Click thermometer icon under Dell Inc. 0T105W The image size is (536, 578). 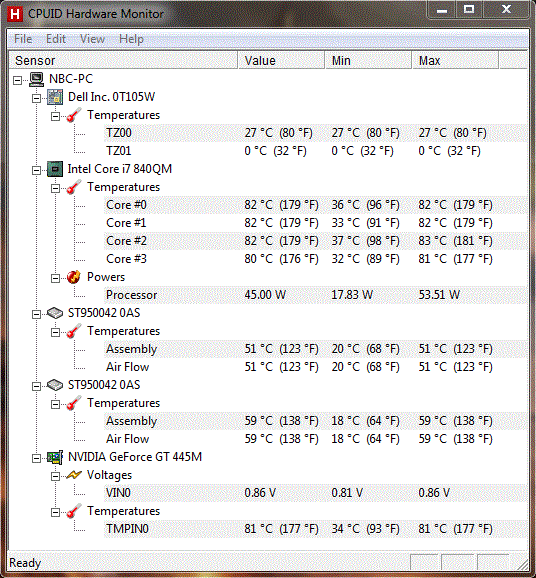[74, 115]
